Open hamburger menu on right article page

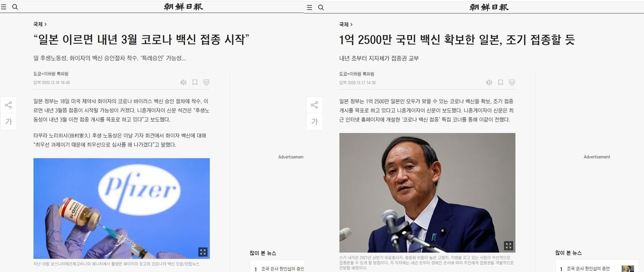click(309, 7)
